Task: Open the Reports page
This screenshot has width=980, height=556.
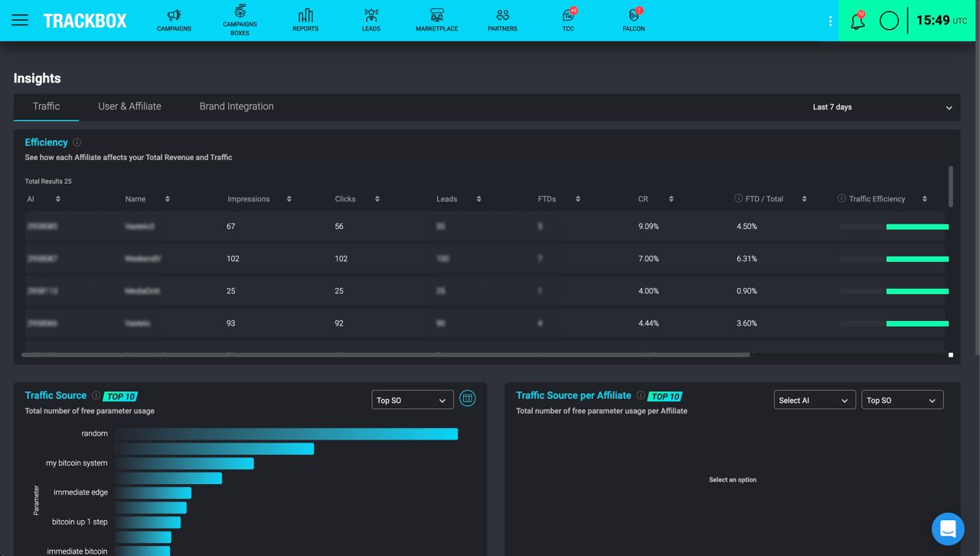Action: (305, 21)
